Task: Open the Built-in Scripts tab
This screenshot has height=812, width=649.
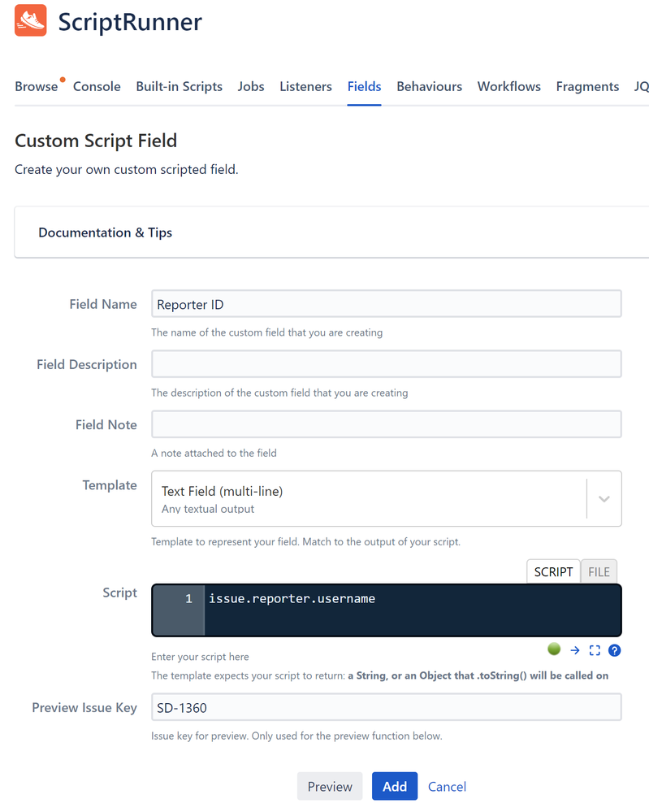Action: [x=179, y=86]
